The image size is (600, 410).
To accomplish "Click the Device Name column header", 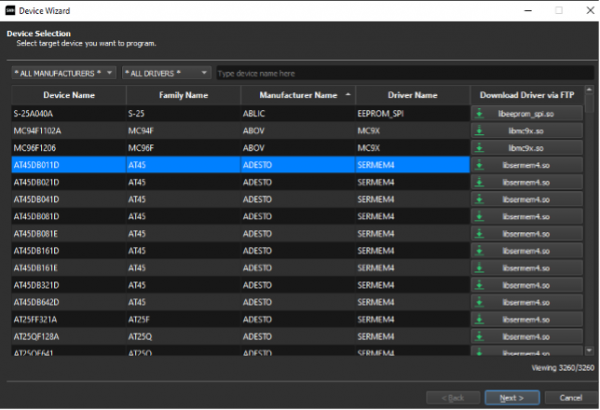I will (x=69, y=95).
